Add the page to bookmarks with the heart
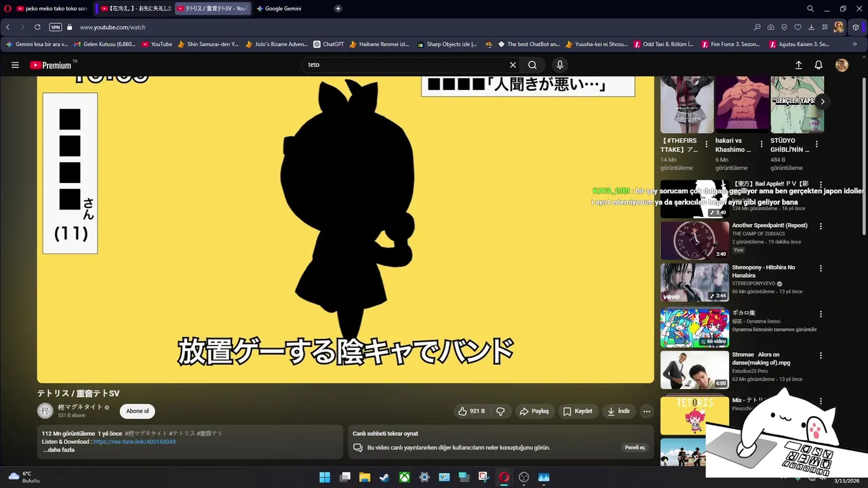Screen dimensions: 868x488 798,27
